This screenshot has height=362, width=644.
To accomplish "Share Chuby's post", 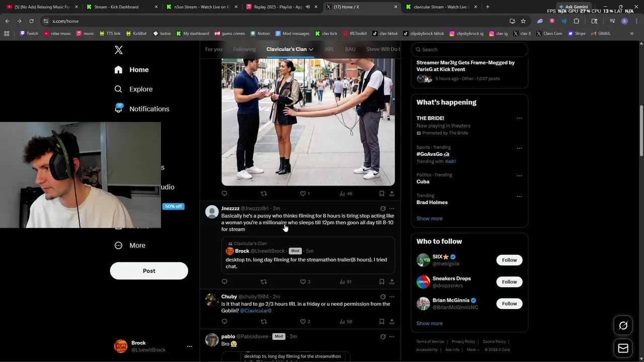I will pos(392,322).
